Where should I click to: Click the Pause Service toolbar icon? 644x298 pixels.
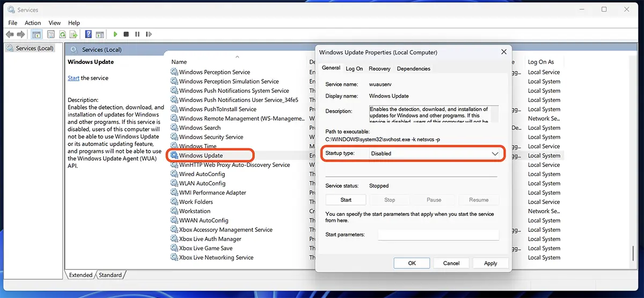pyautogui.click(x=137, y=34)
